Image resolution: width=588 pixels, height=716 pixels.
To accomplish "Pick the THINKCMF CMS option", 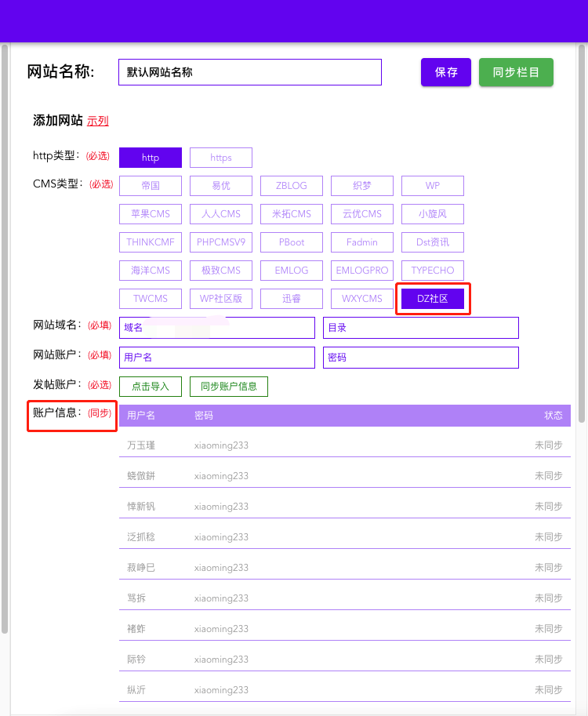I will pyautogui.click(x=151, y=242).
